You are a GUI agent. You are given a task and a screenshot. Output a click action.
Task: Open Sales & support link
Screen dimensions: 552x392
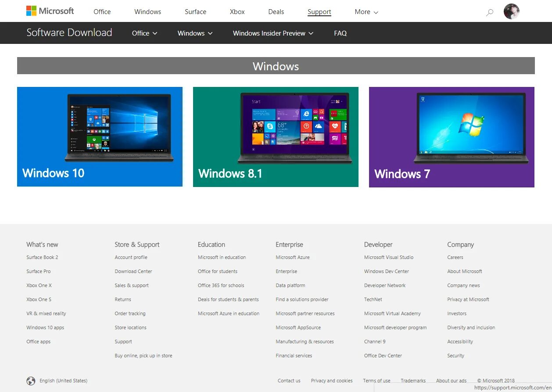(x=132, y=285)
